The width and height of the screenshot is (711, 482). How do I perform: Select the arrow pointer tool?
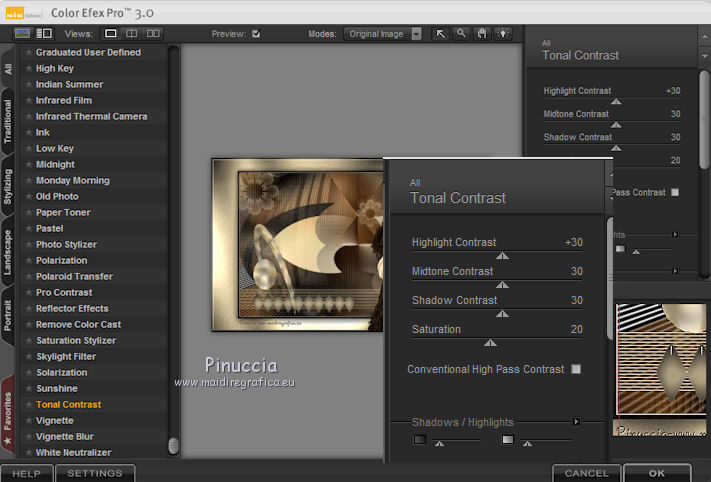tap(441, 33)
